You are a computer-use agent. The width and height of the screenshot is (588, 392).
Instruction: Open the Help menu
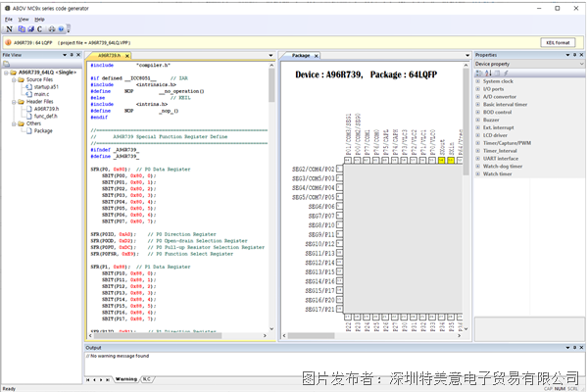tap(39, 20)
